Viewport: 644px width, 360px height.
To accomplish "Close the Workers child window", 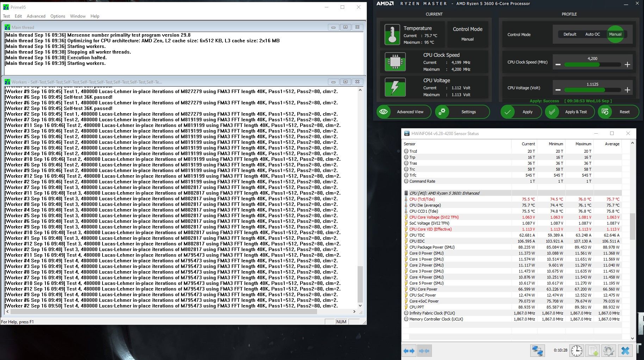I will pyautogui.click(x=357, y=82).
